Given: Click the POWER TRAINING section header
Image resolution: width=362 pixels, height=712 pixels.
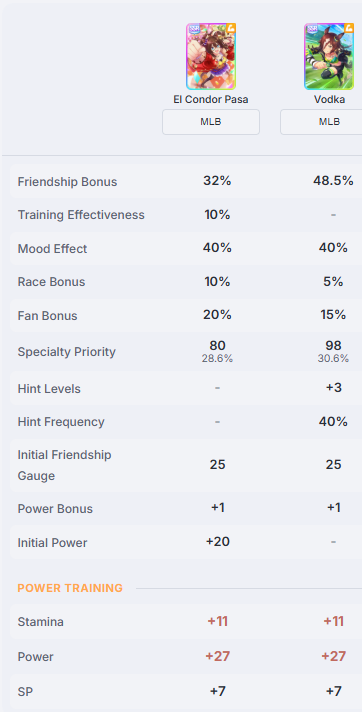Looking at the screenshot, I should click(70, 588).
